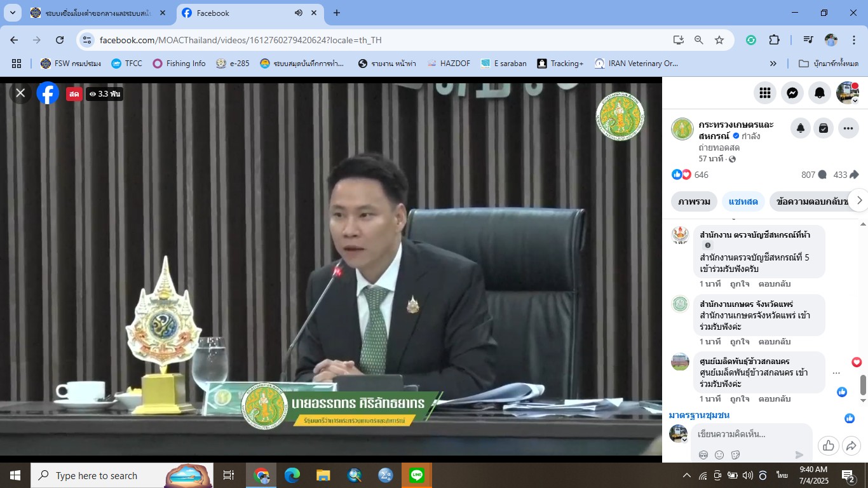
Task: Insert avatar sticker in comment
Action: pyautogui.click(x=703, y=454)
